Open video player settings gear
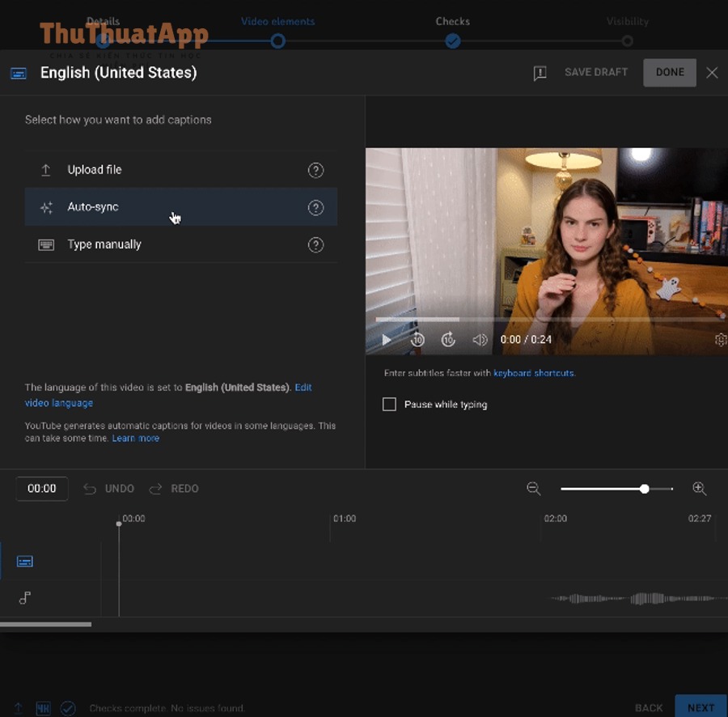 pyautogui.click(x=721, y=340)
